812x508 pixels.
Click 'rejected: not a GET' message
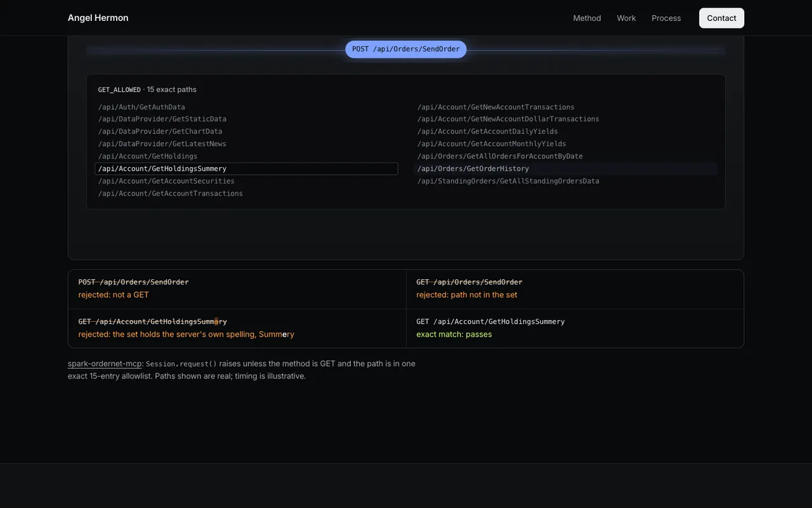114,295
